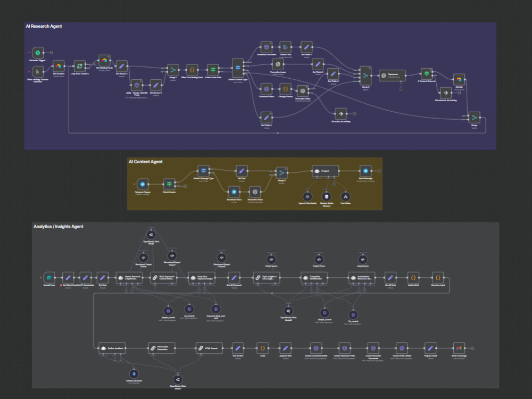Click the 'No audio, do nothing' node
The height and width of the screenshot is (399, 532).
coord(340,114)
